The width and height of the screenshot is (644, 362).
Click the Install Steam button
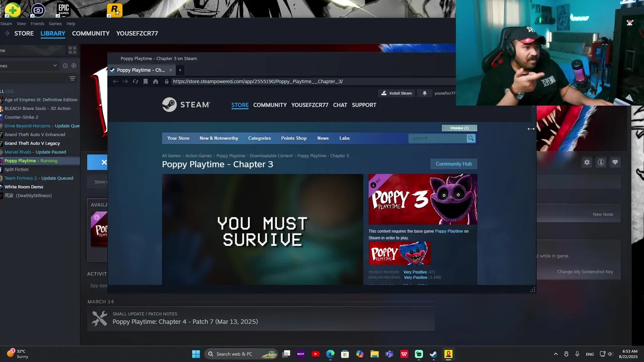[396, 93]
